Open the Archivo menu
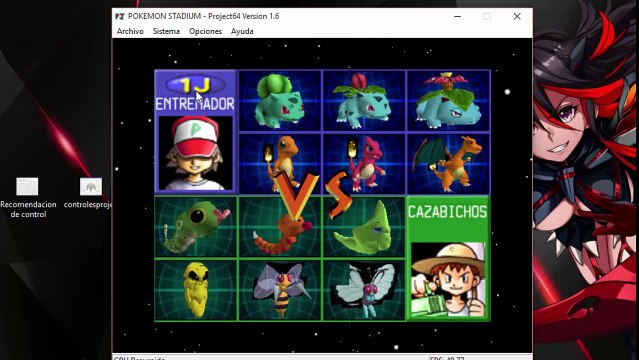Screen dimensions: 639x360 pyautogui.click(x=130, y=31)
